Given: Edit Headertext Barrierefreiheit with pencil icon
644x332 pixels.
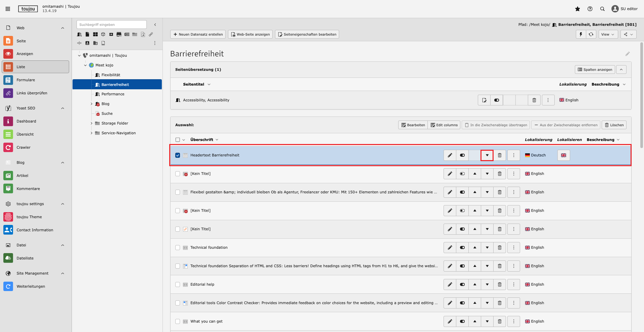Looking at the screenshot, I should (450, 155).
